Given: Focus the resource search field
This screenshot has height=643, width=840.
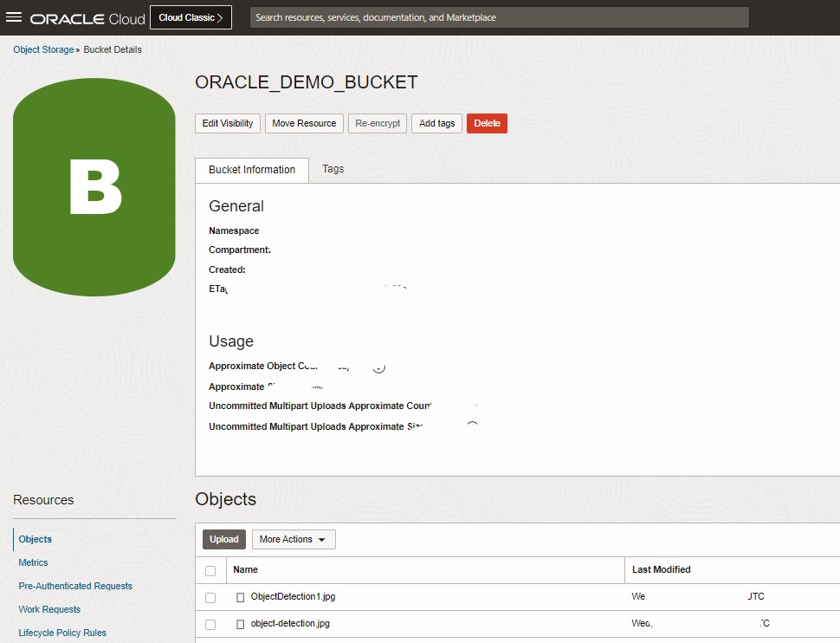Looking at the screenshot, I should click(500, 17).
